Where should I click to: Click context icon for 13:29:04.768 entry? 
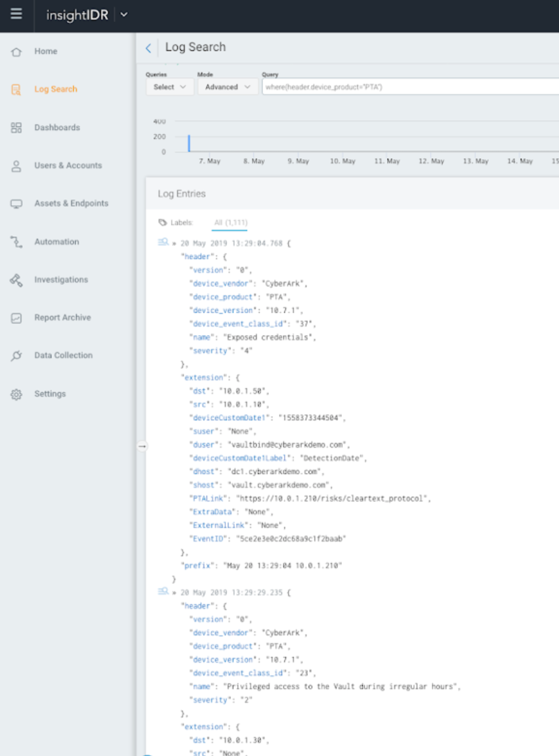(x=163, y=242)
